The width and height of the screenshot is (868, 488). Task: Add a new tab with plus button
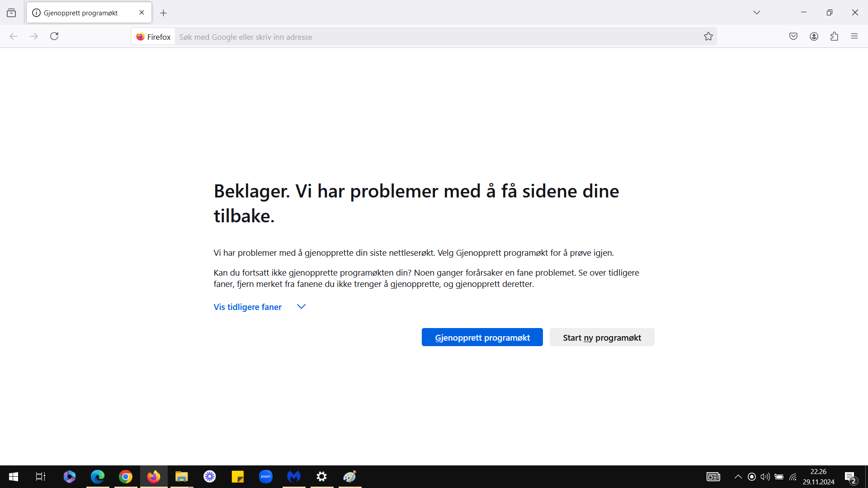164,13
